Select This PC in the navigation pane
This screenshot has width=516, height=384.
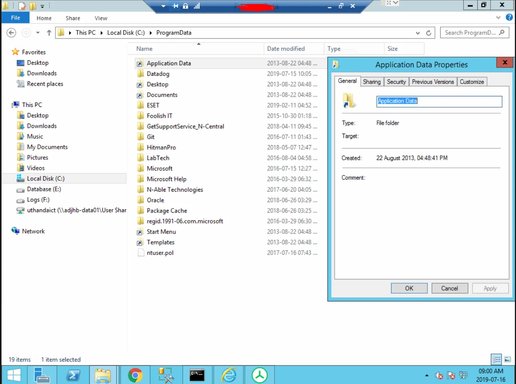(x=32, y=105)
